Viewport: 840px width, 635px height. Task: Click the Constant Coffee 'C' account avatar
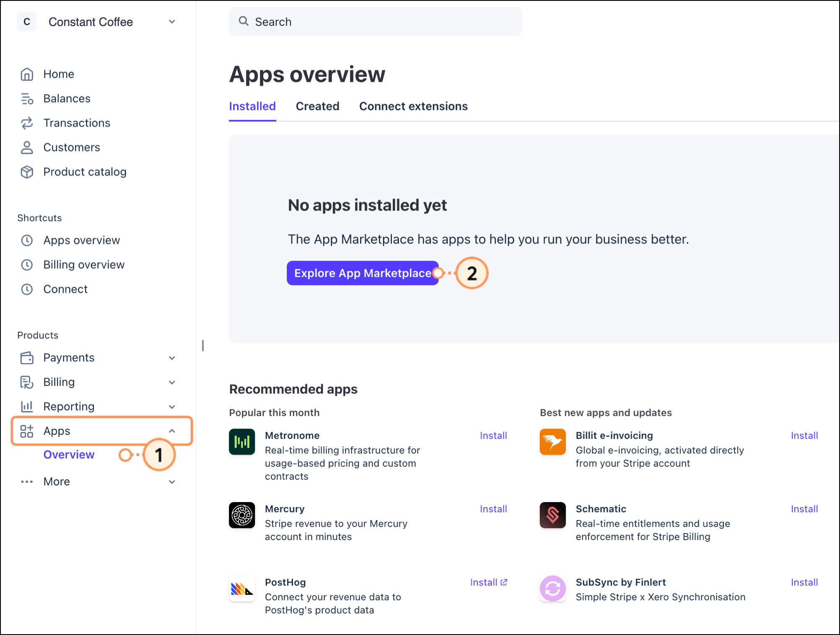click(27, 22)
